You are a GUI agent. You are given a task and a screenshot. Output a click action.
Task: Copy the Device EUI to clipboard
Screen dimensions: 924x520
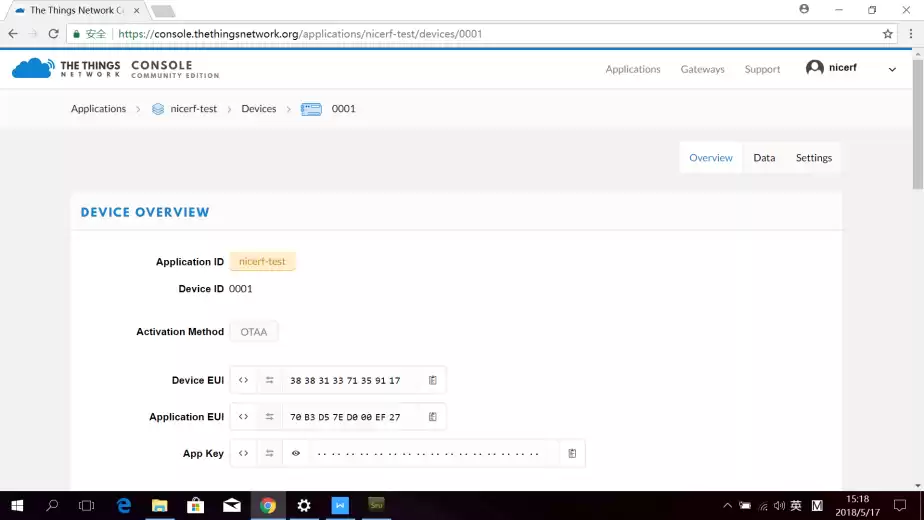point(433,381)
